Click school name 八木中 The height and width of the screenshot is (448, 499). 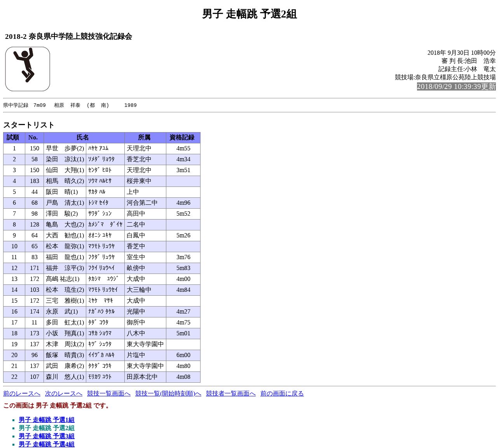point(136,333)
